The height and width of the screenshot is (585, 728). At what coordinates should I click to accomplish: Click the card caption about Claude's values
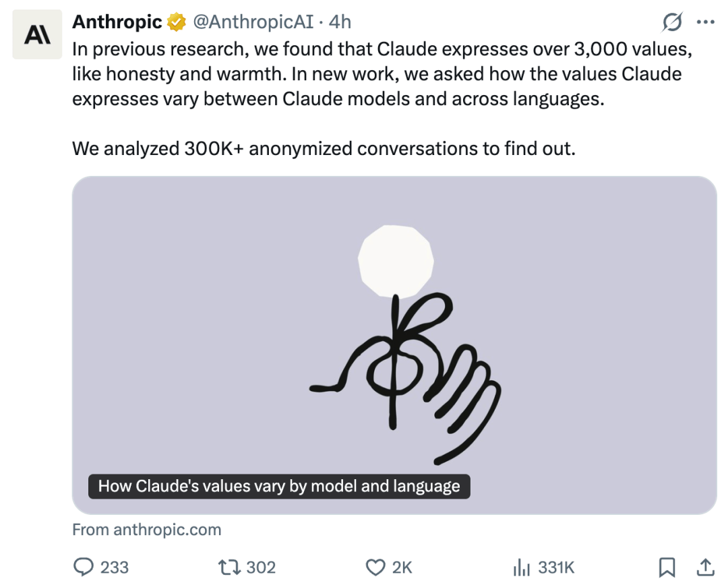click(279, 486)
